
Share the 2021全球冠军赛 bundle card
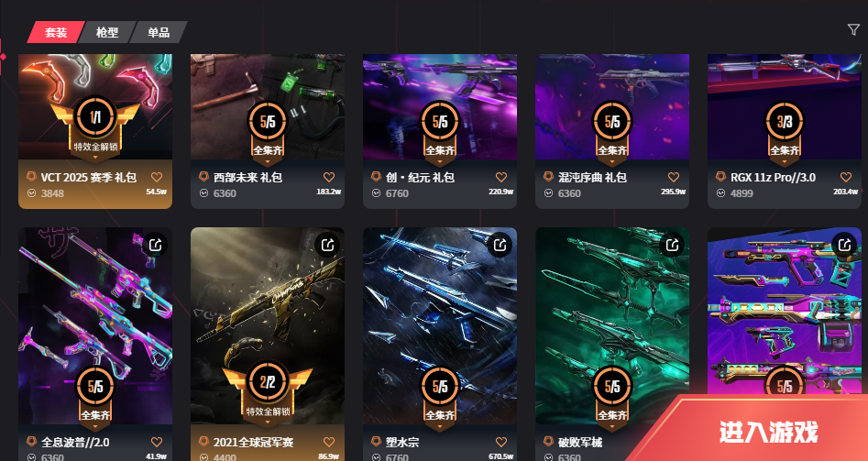pyautogui.click(x=328, y=244)
